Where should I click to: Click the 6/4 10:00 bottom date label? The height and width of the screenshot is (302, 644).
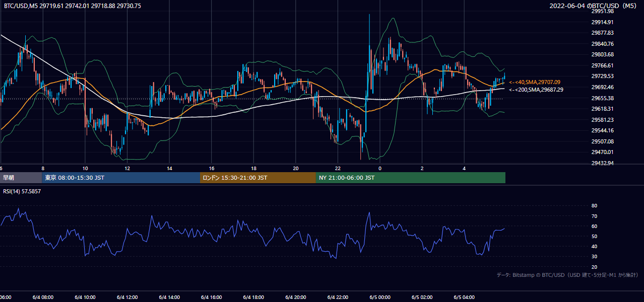point(85,297)
